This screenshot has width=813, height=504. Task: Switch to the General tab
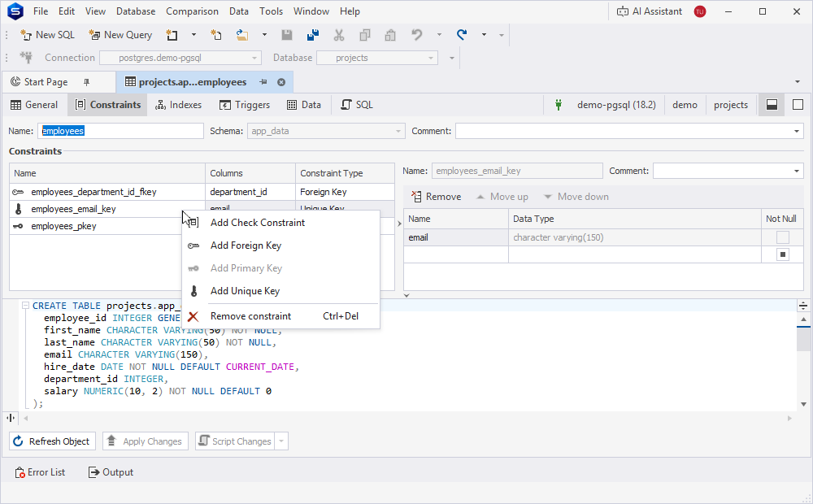(x=34, y=105)
